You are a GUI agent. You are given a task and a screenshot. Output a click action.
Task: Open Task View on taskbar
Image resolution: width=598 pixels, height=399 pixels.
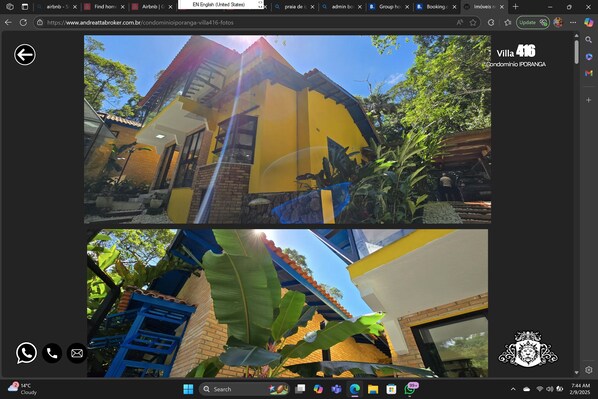point(301,389)
